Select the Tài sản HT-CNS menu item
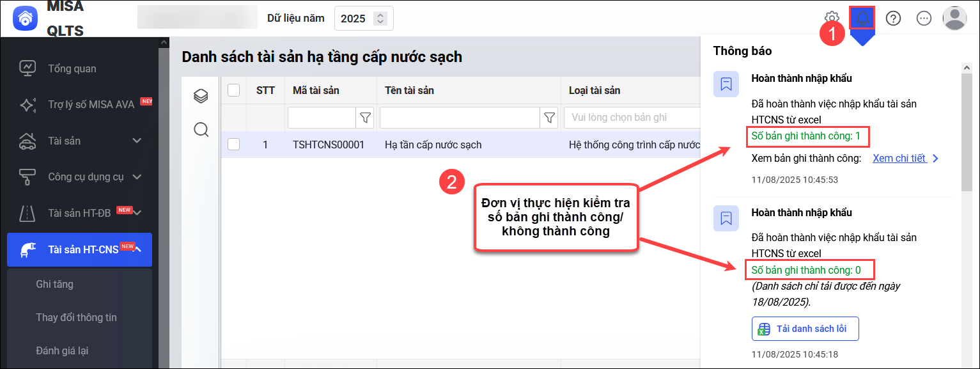The width and height of the screenshot is (980, 369). coord(79,249)
